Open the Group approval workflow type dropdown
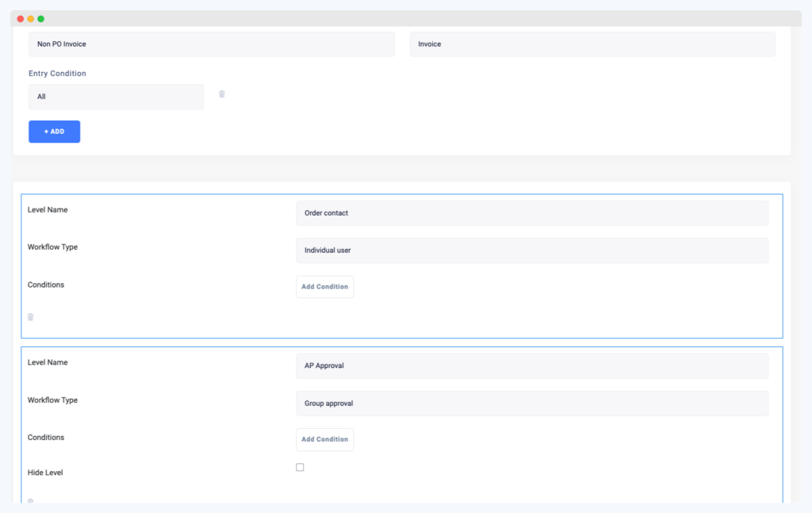This screenshot has height=513, width=812. pyautogui.click(x=531, y=403)
